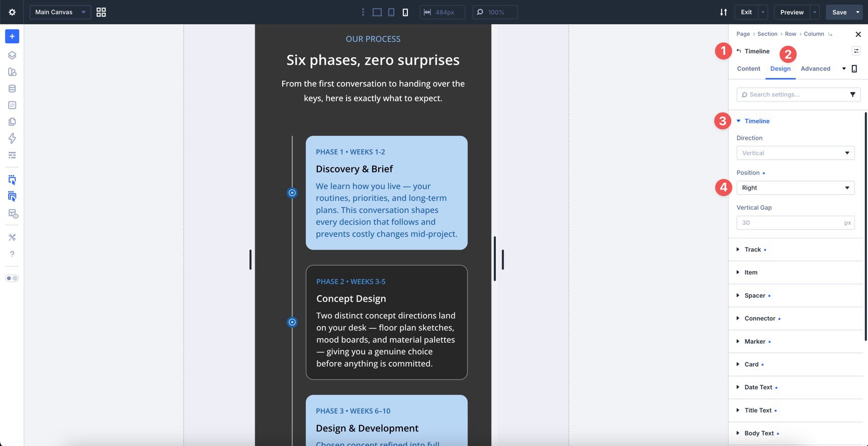Open the Save button dropdown arrow
This screenshot has width=868, height=446.
tap(857, 12)
